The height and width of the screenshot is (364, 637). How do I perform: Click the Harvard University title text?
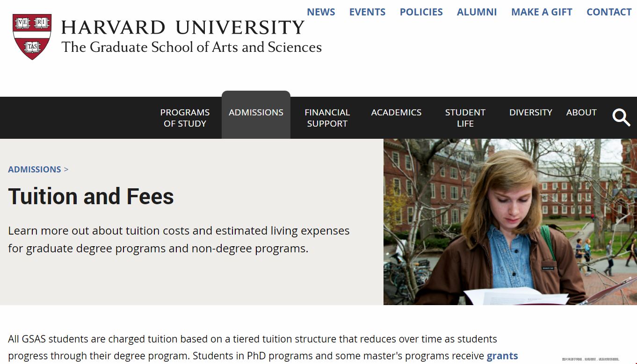coord(183,27)
